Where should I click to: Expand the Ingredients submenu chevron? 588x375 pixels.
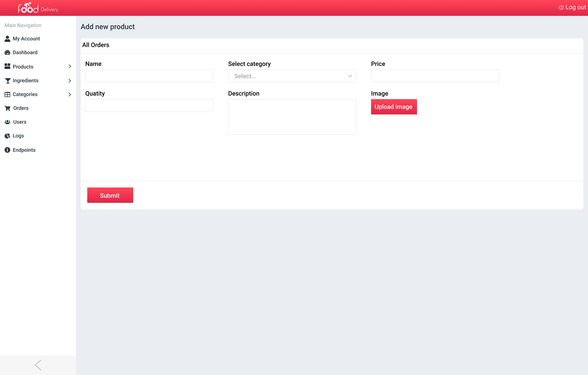(70, 81)
